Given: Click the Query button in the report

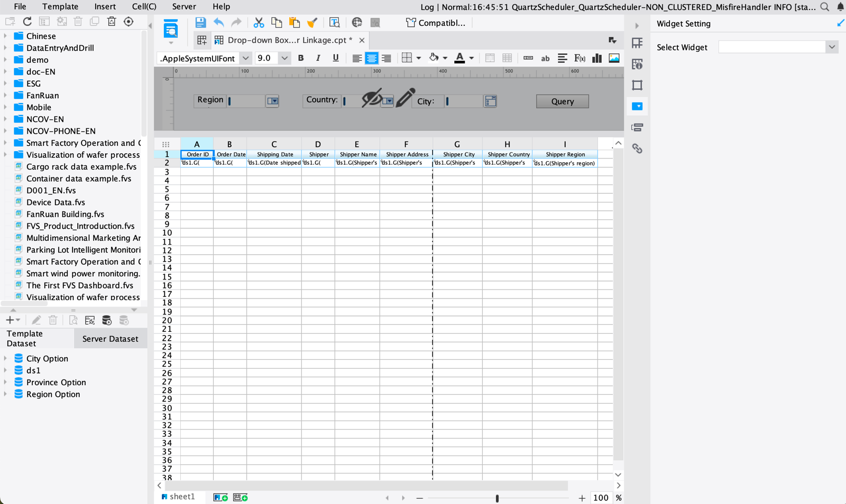Looking at the screenshot, I should pyautogui.click(x=562, y=101).
